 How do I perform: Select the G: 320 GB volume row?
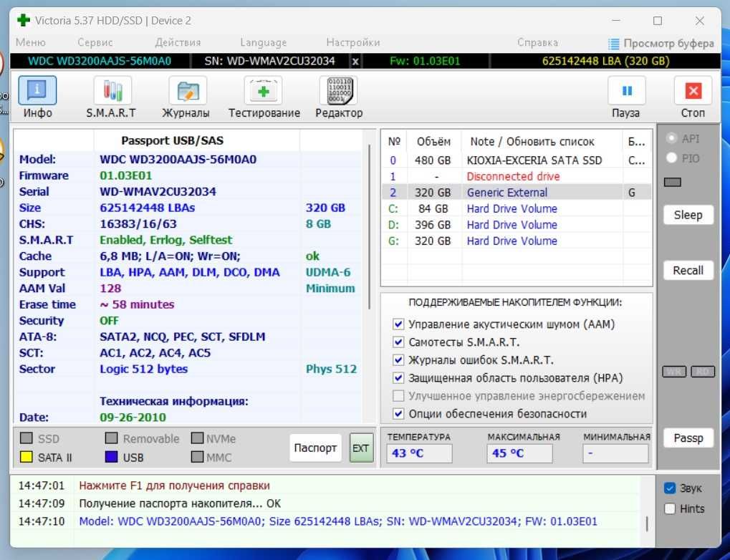[x=517, y=241]
